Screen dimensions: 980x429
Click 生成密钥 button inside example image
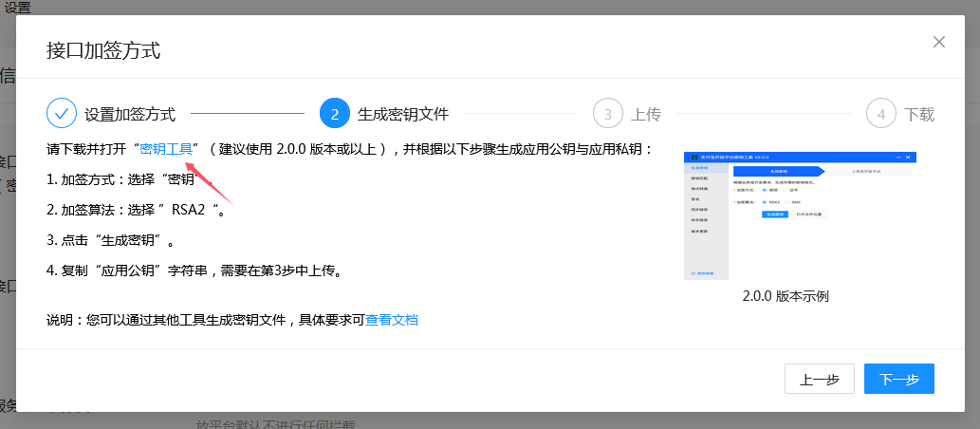point(777,214)
